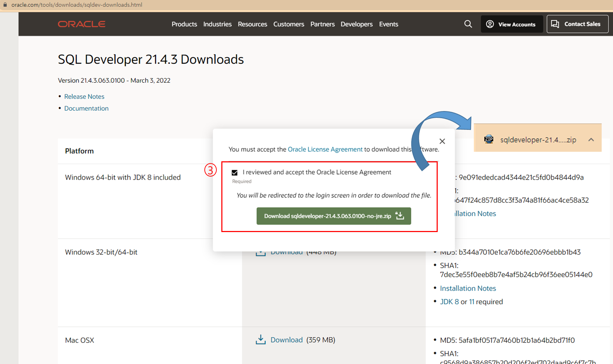613x364 pixels.
Task: Open Oracle License Agreement link in dialog
Action: (325, 149)
